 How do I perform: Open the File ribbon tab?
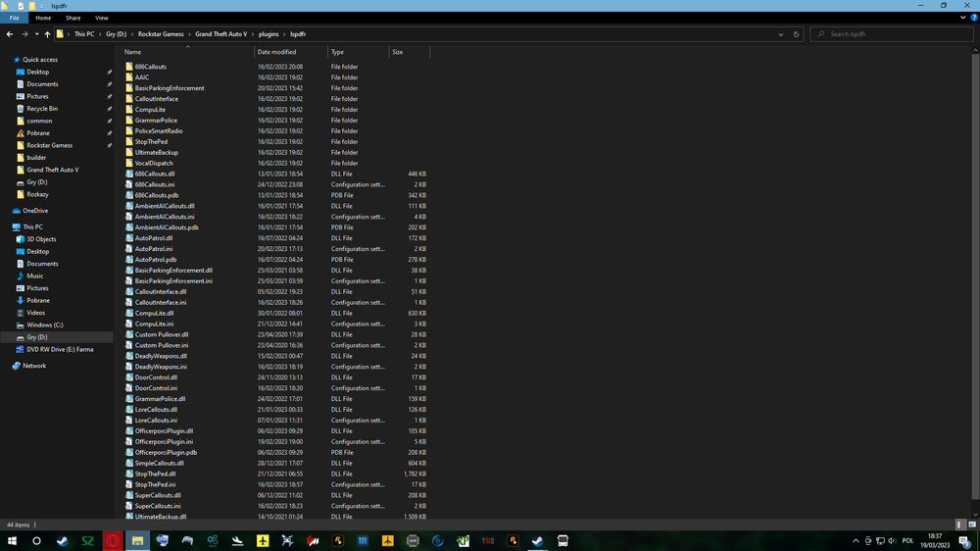coord(14,18)
